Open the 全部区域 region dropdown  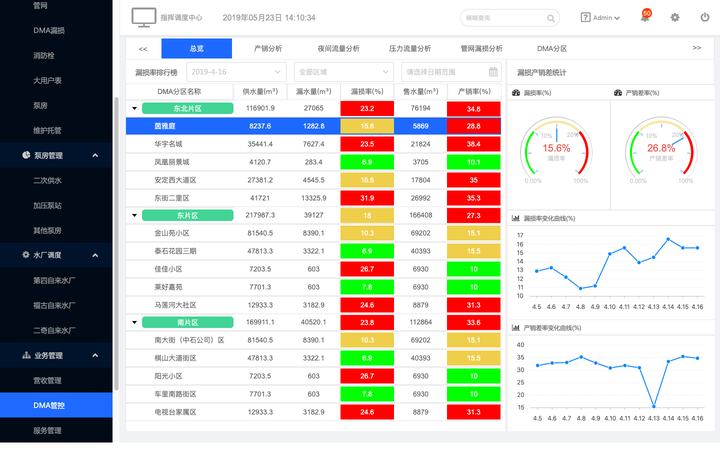click(x=344, y=72)
